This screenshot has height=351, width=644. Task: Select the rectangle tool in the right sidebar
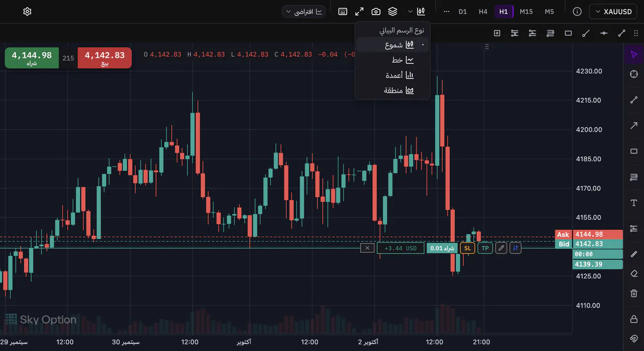(x=634, y=151)
